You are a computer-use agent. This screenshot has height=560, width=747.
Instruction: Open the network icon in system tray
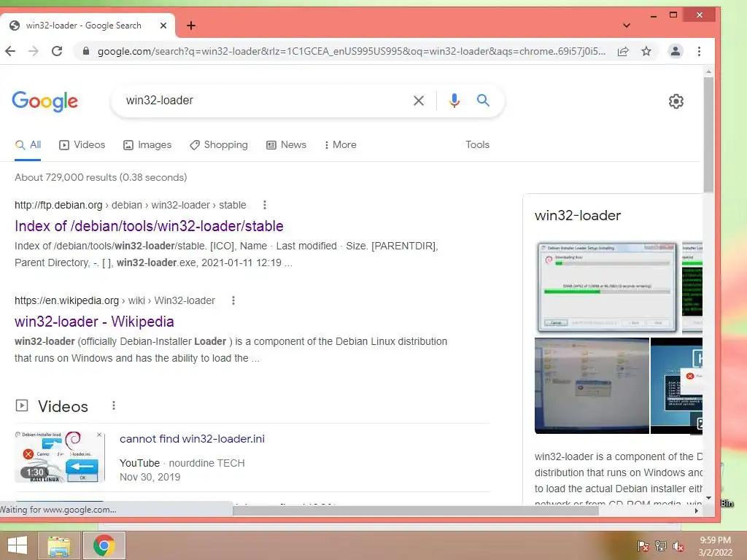(660, 546)
